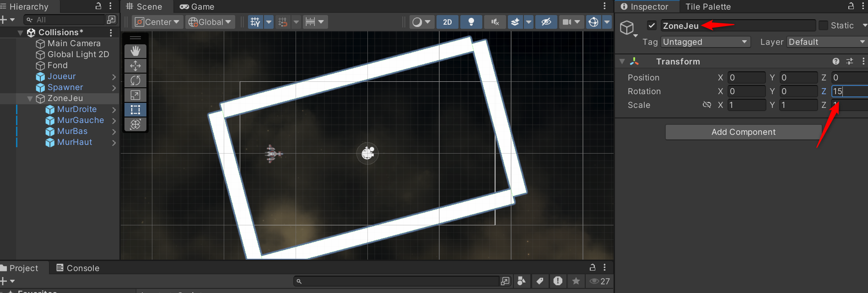
Task: Open the Tile Palette tab
Action: [x=708, y=7]
